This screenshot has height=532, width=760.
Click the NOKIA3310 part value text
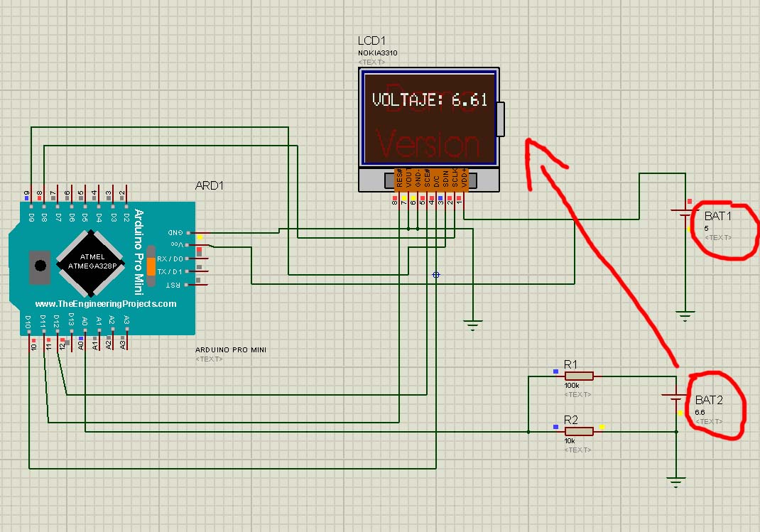pyautogui.click(x=378, y=53)
